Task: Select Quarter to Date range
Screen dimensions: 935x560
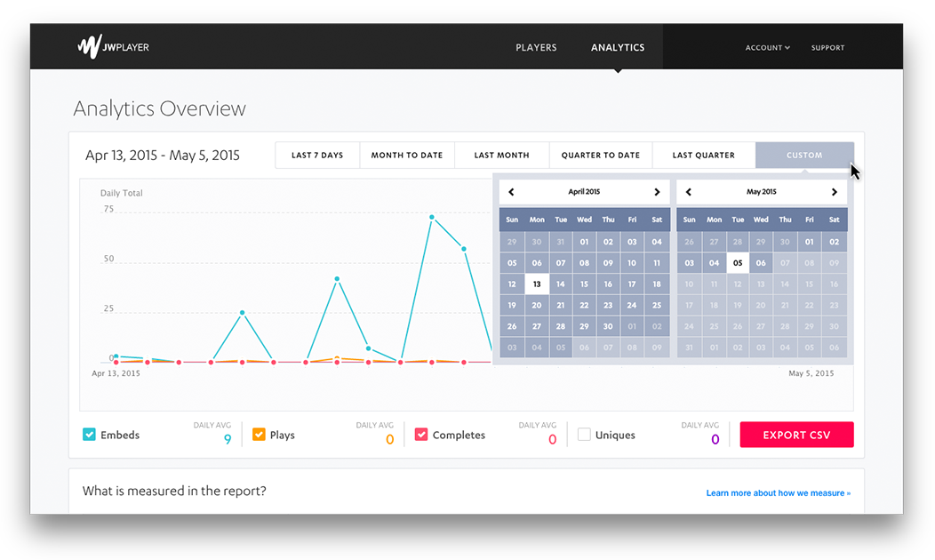Action: coord(601,155)
